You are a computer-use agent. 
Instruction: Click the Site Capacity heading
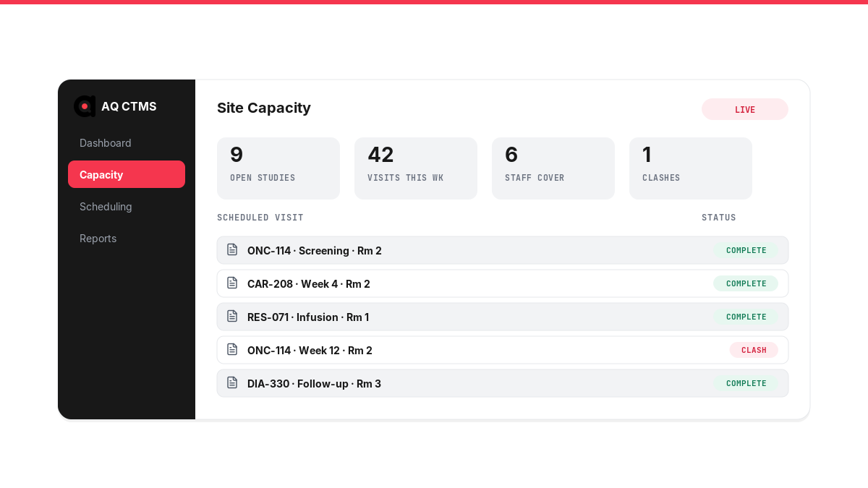[264, 108]
